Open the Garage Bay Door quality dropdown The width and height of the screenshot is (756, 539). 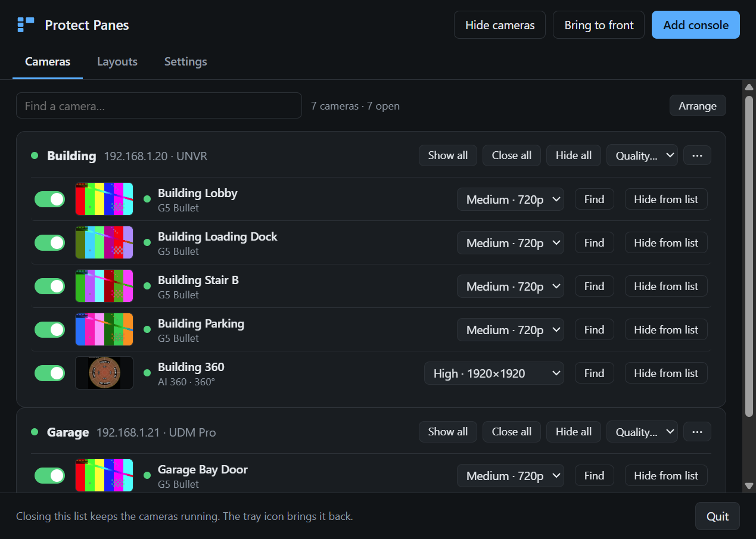511,476
